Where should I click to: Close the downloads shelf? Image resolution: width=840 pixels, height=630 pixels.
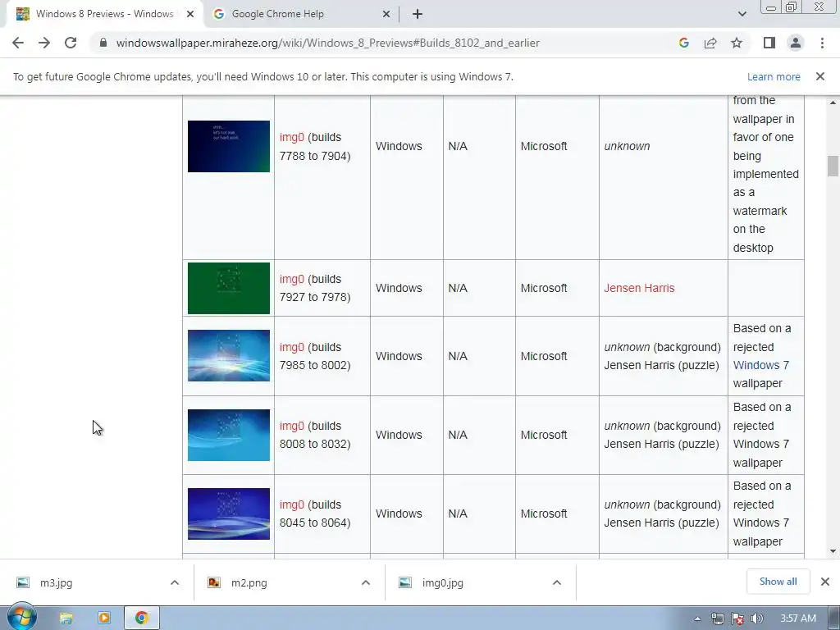[825, 582]
